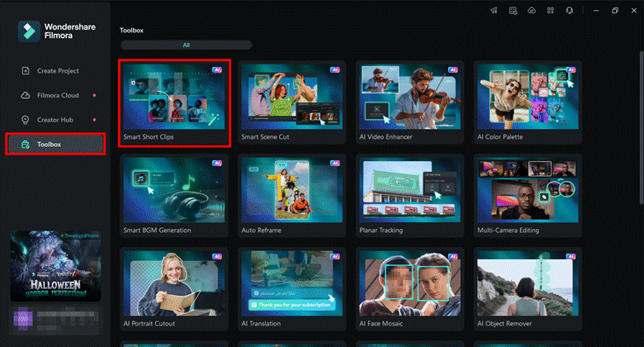This screenshot has width=644, height=347.
Task: Open the AI Translation tool thumbnail
Action: [292, 283]
